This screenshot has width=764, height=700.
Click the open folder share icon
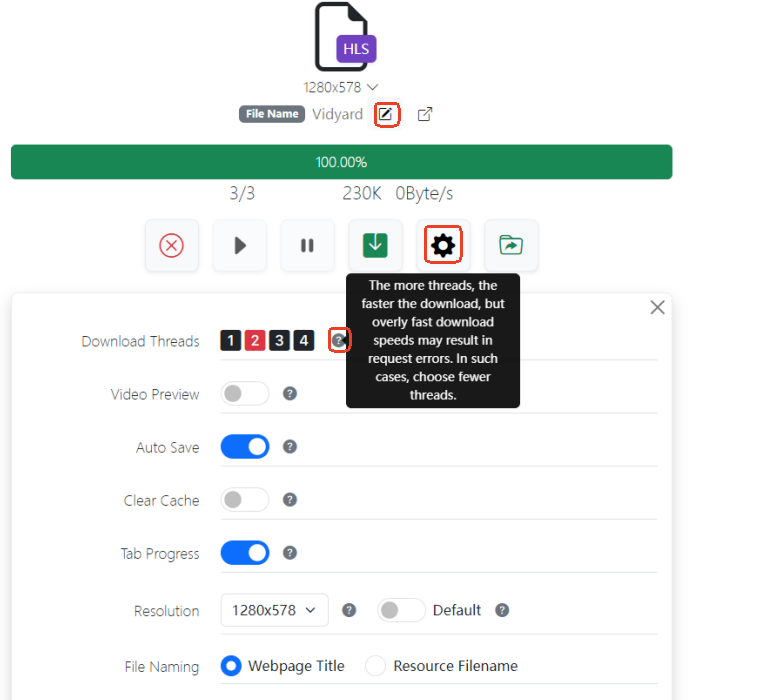511,246
